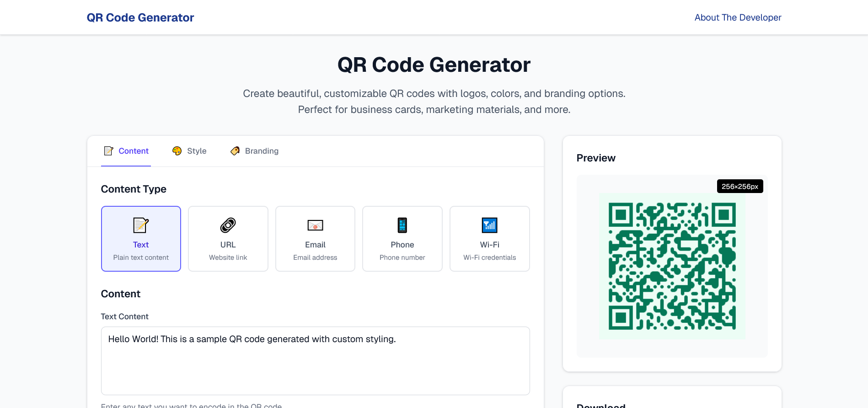Viewport: 868px width, 408px height.
Task: Click the label icon on the Branding tab
Action: [x=235, y=150]
